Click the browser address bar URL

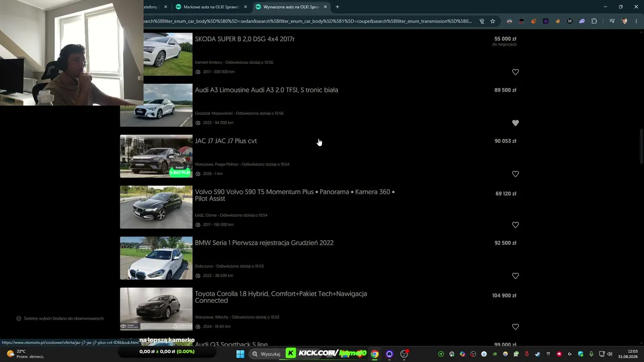click(x=307, y=21)
